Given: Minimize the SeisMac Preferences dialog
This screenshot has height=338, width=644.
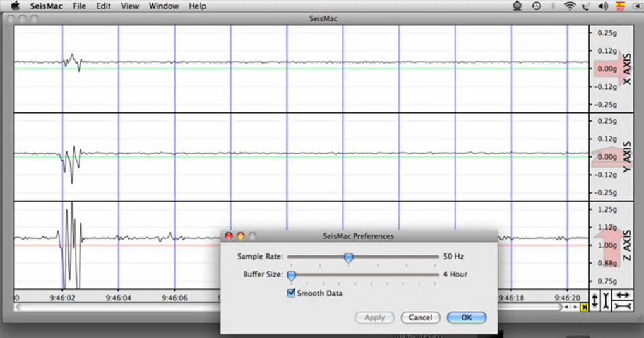Looking at the screenshot, I should [x=241, y=236].
